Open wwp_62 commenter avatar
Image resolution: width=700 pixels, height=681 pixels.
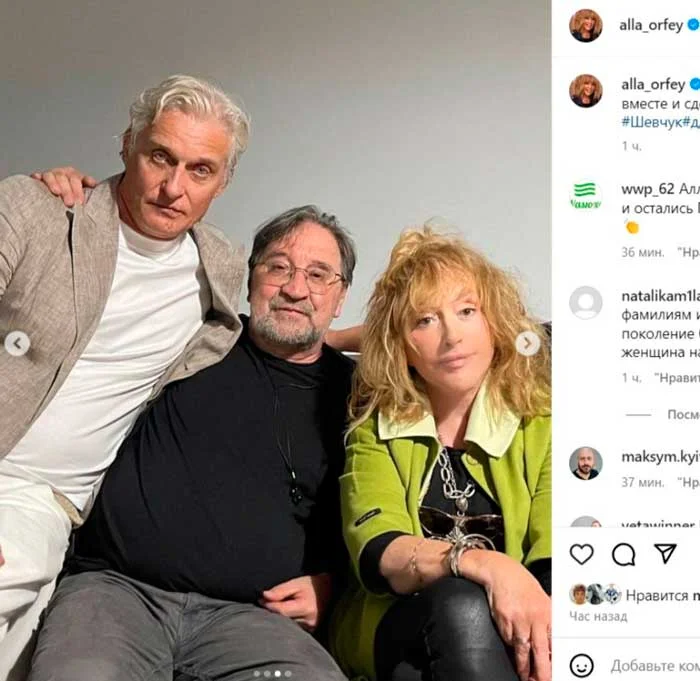click(586, 196)
